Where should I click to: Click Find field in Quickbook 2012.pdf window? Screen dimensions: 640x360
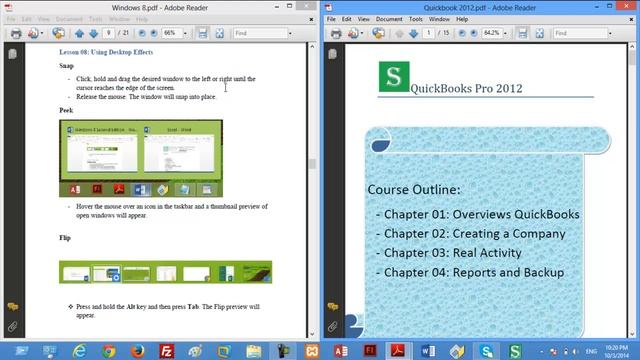580,33
